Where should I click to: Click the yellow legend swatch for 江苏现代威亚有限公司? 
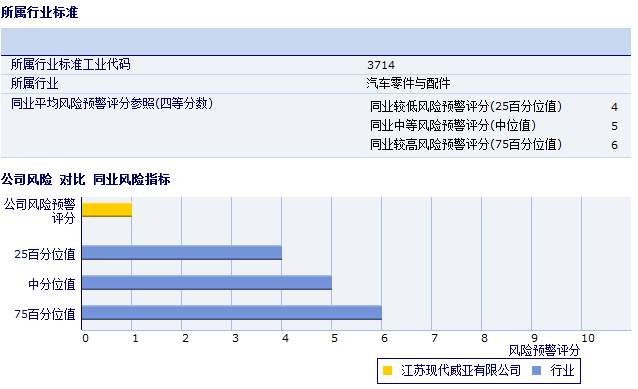click(x=387, y=370)
